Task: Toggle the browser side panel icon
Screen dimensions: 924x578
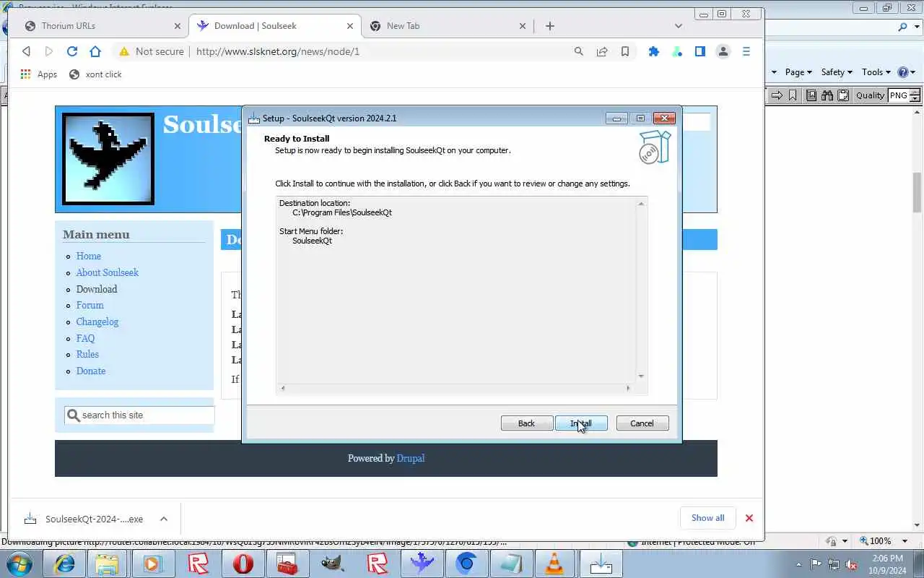Action: click(x=700, y=51)
